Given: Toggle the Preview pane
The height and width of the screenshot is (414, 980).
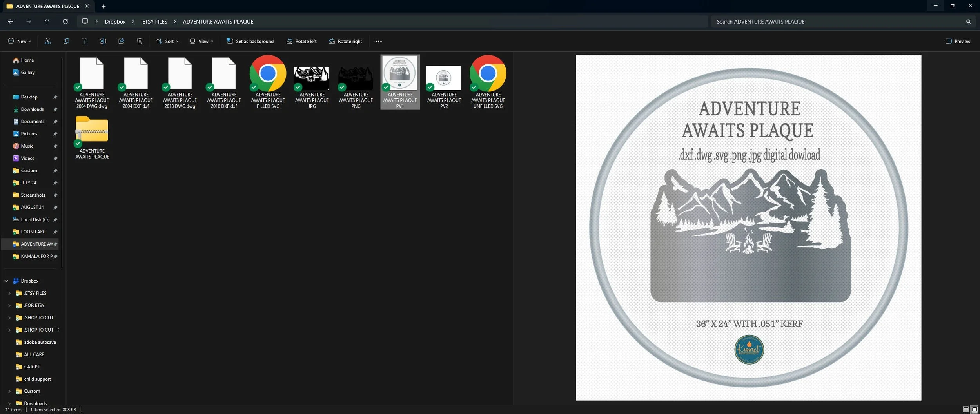Looking at the screenshot, I should click(x=958, y=41).
